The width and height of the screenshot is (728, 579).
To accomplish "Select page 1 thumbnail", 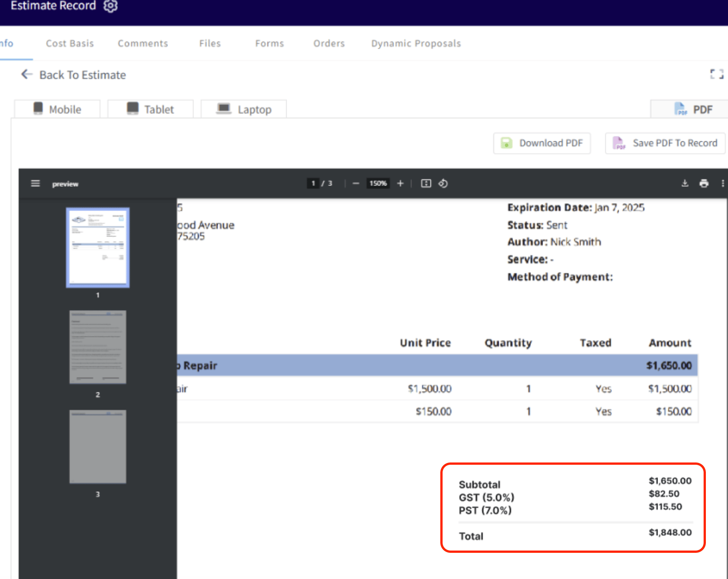I will coord(98,247).
